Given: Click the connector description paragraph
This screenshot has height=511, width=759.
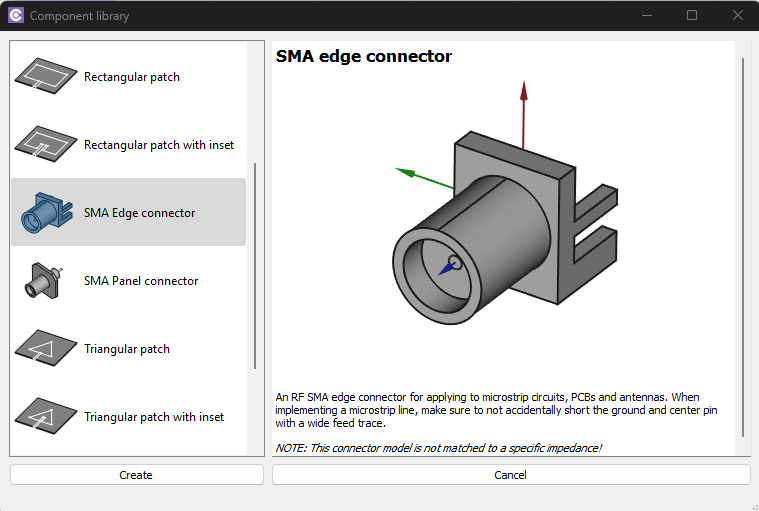Looking at the screenshot, I should click(496, 410).
